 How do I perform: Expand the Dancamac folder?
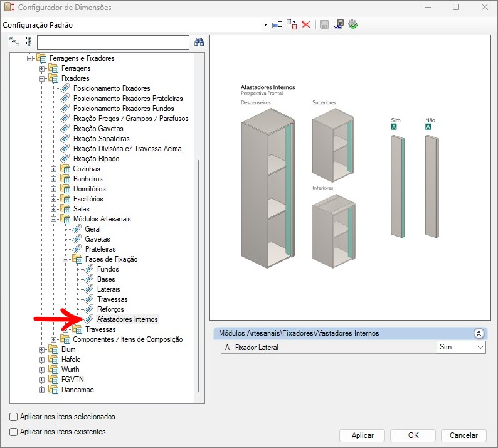[41, 390]
